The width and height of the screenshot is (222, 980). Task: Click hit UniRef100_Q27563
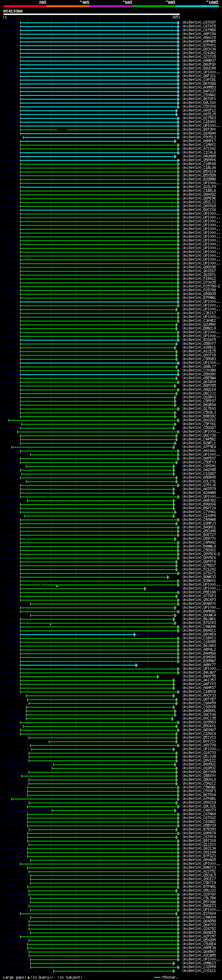[199, 118]
